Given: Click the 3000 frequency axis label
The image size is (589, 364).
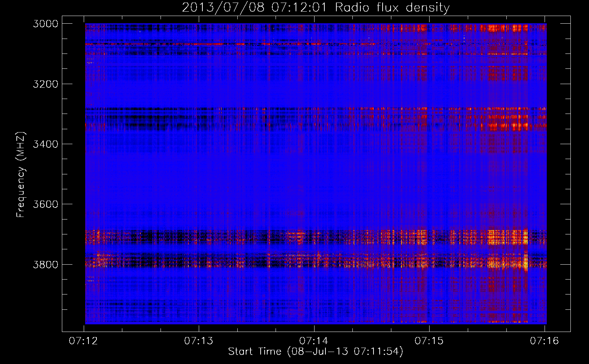Looking at the screenshot, I should pyautogui.click(x=46, y=24).
